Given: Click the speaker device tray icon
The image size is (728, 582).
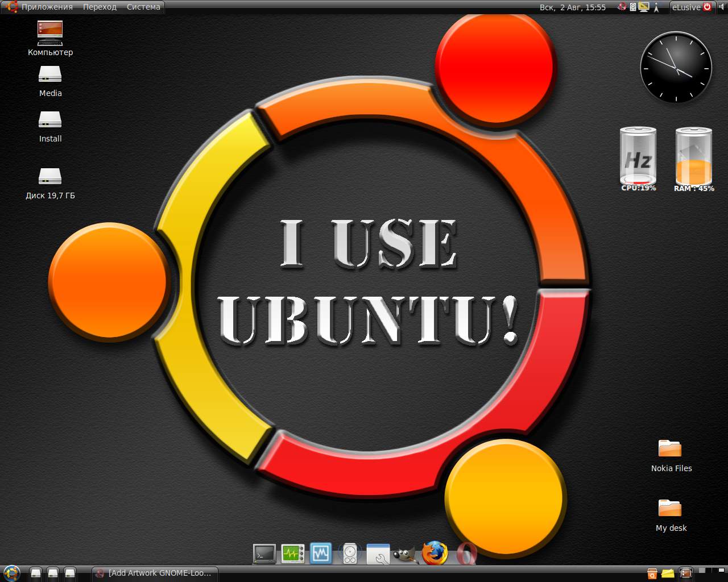Looking at the screenshot, I should [633, 7].
